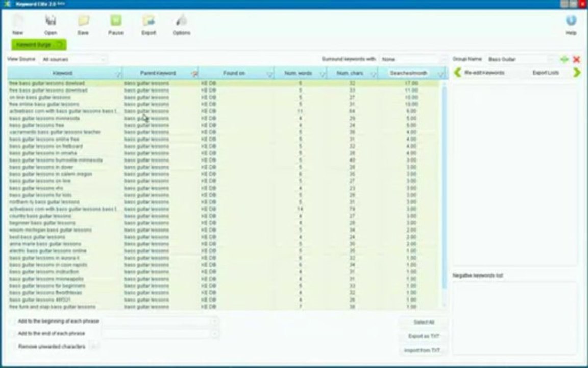Click the filter icon in Searches/month header
The width and height of the screenshot is (588, 368).
coord(441,74)
